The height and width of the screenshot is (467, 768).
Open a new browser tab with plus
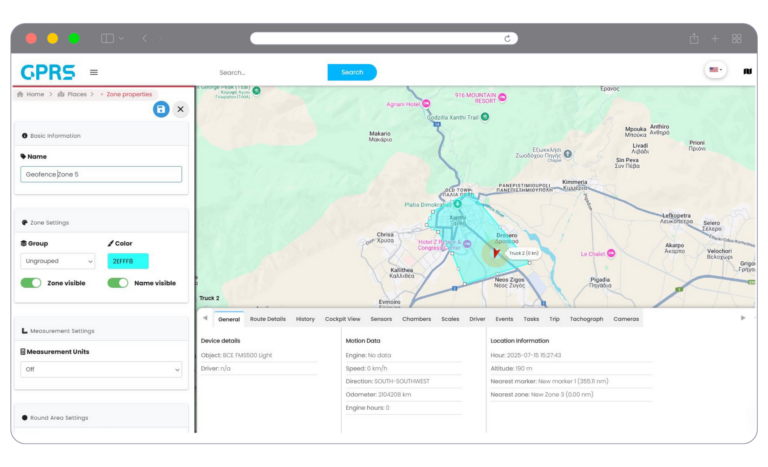715,38
